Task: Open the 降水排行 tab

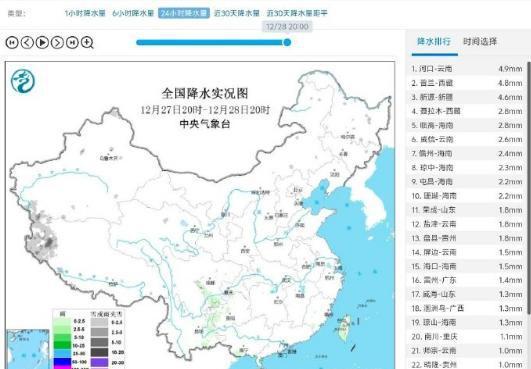Action: (x=434, y=42)
